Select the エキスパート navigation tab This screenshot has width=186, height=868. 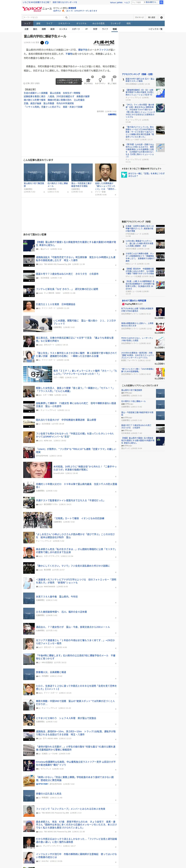(64, 24)
